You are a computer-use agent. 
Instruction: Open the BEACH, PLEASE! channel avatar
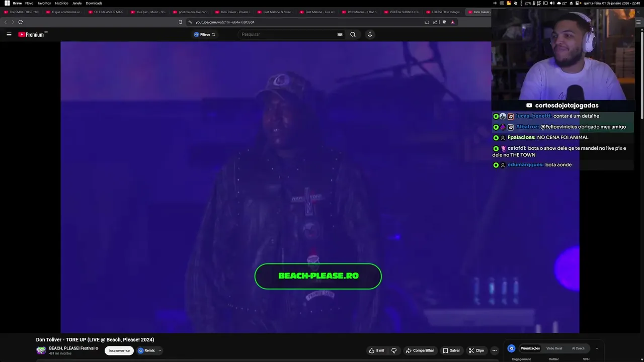(x=41, y=350)
